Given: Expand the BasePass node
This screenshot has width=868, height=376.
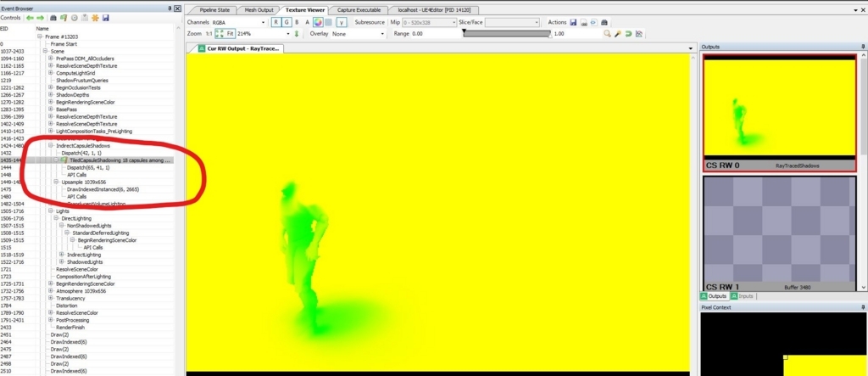Looking at the screenshot, I should click(x=51, y=109).
